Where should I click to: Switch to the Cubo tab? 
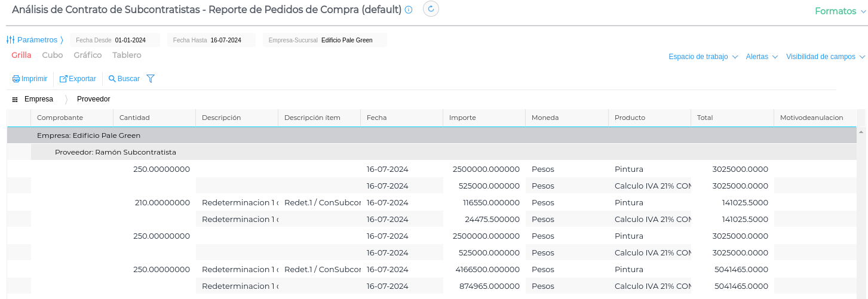coord(53,55)
